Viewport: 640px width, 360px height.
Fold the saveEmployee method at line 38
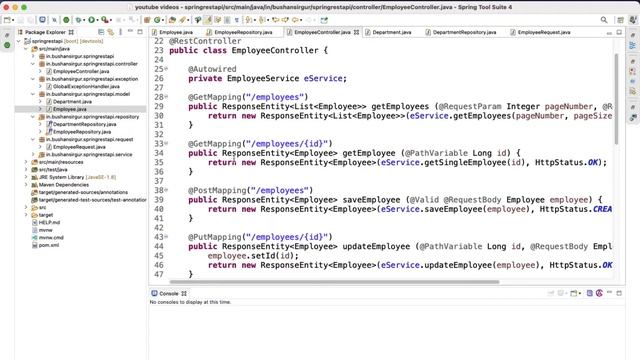(166, 190)
